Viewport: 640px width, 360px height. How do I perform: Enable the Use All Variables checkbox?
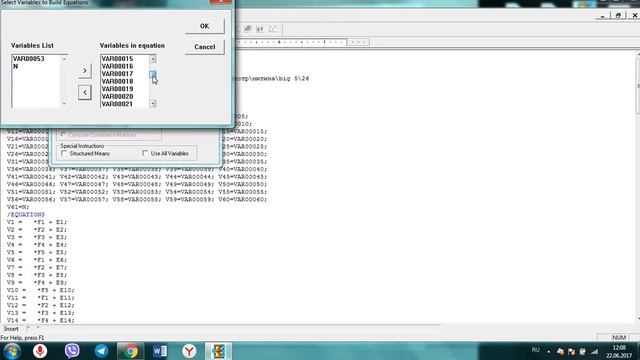pos(145,153)
